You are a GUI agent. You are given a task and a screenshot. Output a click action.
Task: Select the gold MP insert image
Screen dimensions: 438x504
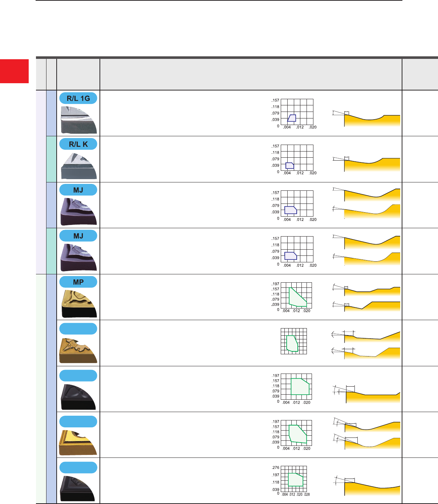pyautogui.click(x=79, y=303)
